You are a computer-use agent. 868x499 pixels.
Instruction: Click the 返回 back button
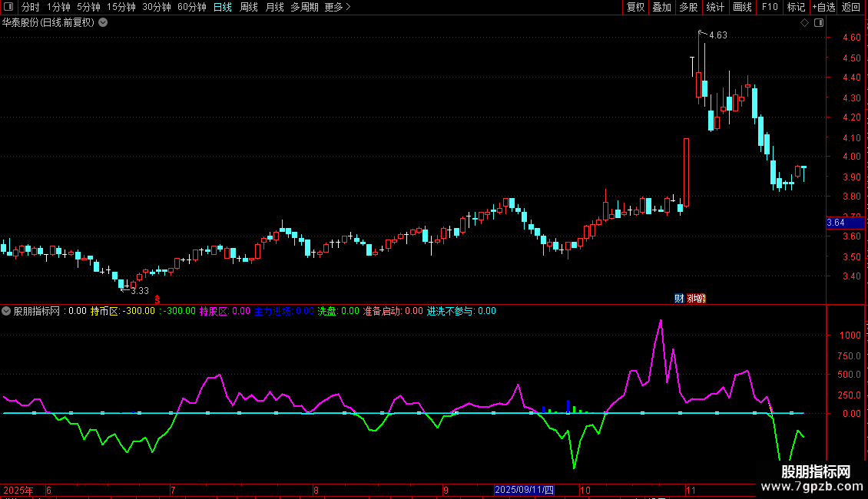tap(851, 7)
